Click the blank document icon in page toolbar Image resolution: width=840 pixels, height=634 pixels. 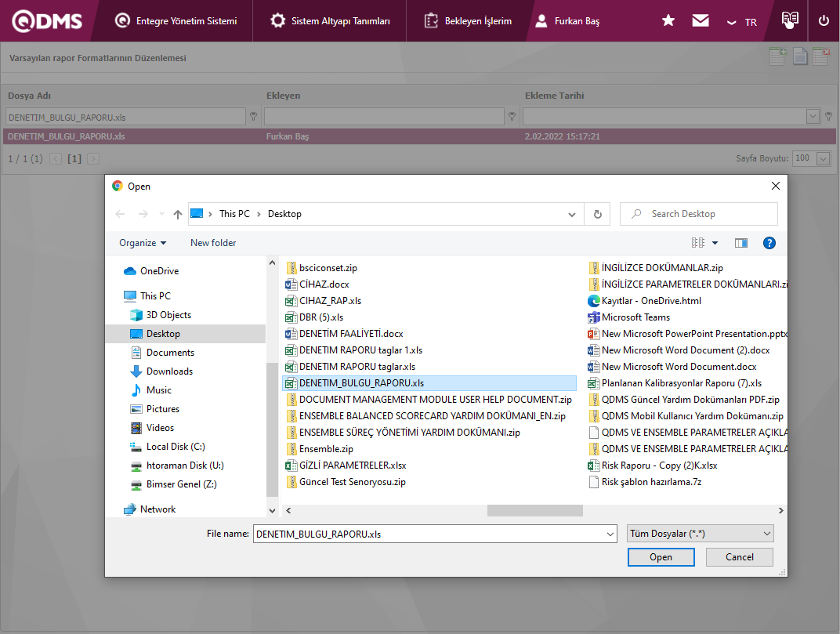(x=800, y=56)
